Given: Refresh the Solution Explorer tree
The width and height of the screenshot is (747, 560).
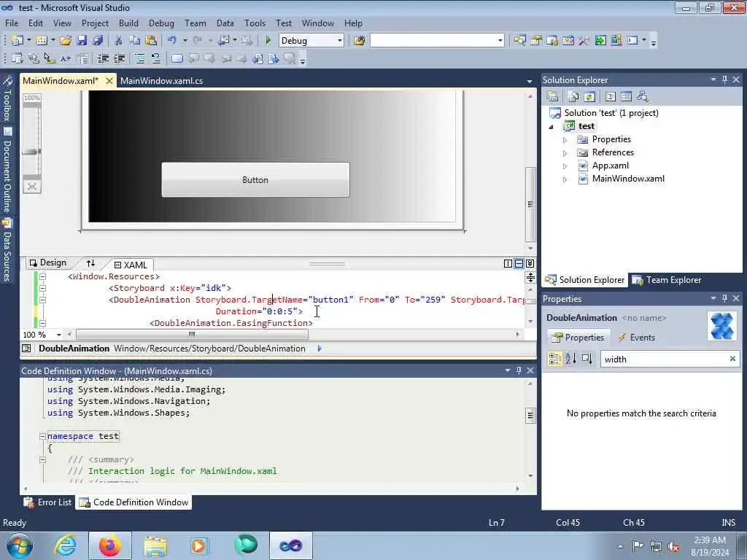Looking at the screenshot, I should [589, 97].
